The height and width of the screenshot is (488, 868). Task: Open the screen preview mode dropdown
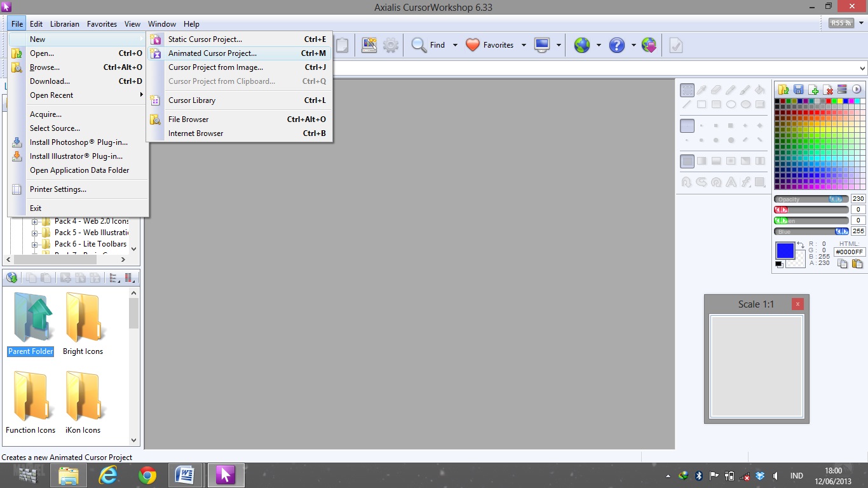558,45
